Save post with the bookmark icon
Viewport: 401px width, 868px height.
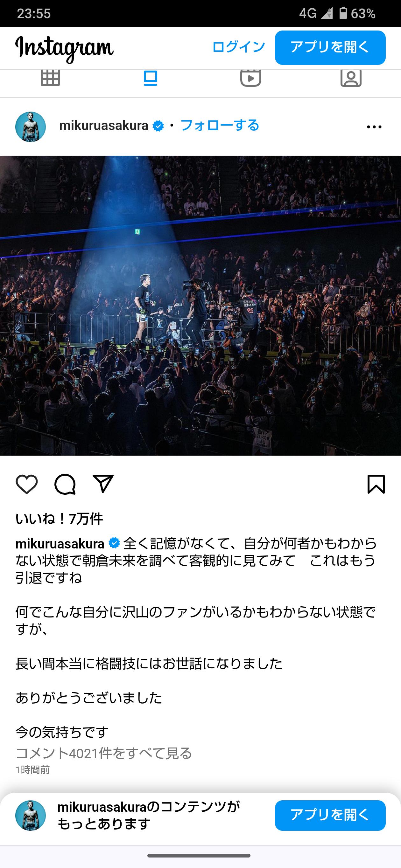point(376,484)
